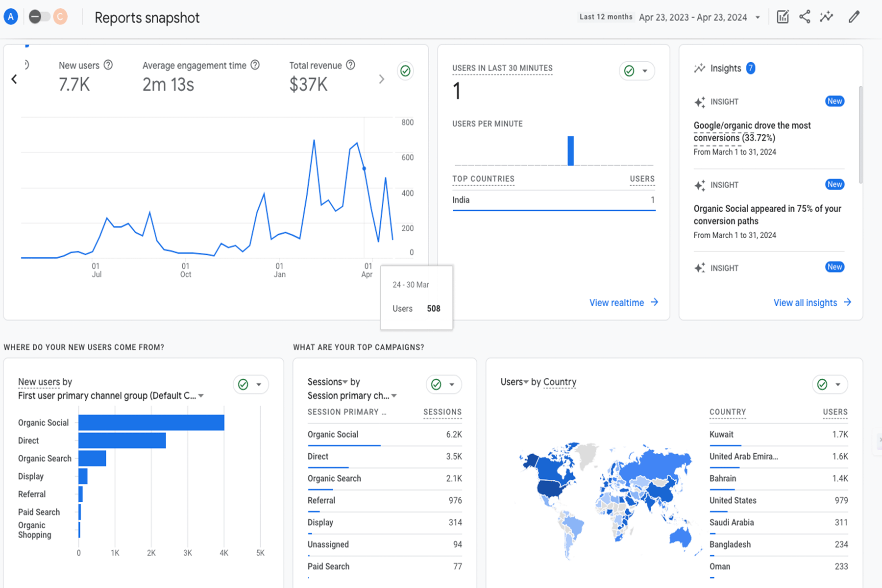Click the help icon beside New users
The height and width of the screenshot is (588, 882).
[x=108, y=65]
